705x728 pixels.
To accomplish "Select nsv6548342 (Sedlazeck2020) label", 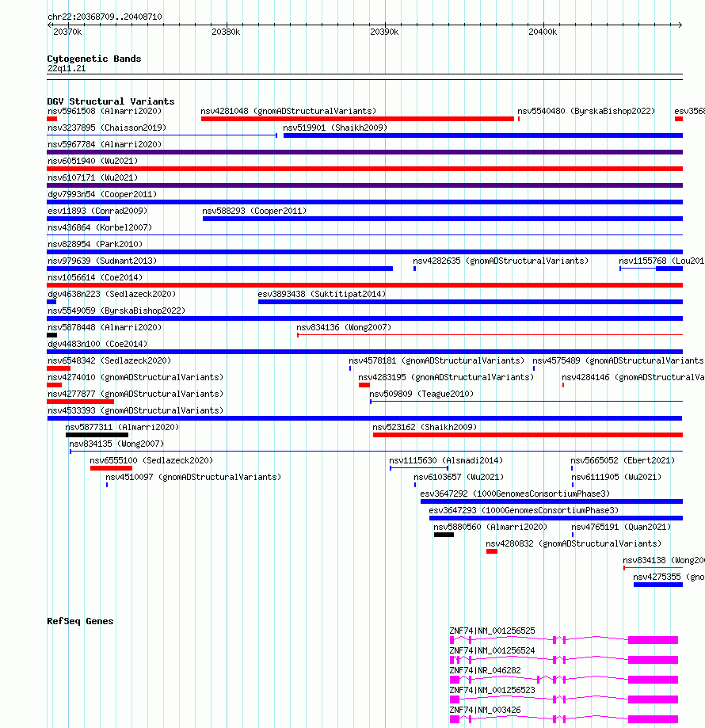I will click(109, 360).
